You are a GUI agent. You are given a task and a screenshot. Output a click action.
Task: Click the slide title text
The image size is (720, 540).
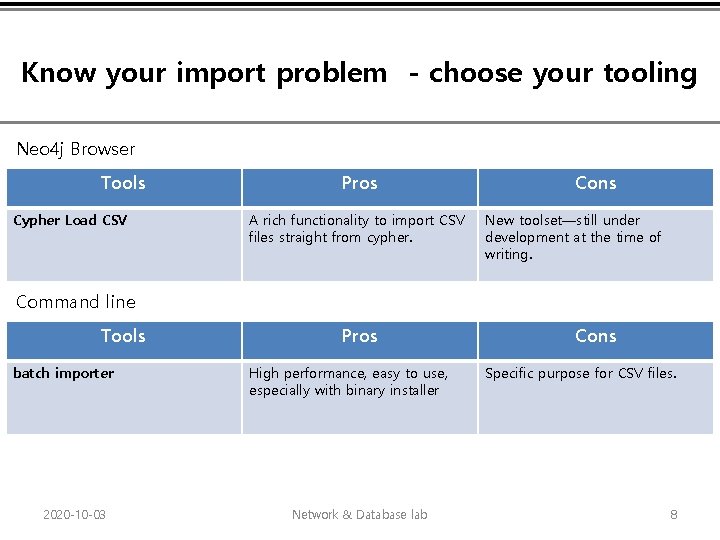coord(358,73)
